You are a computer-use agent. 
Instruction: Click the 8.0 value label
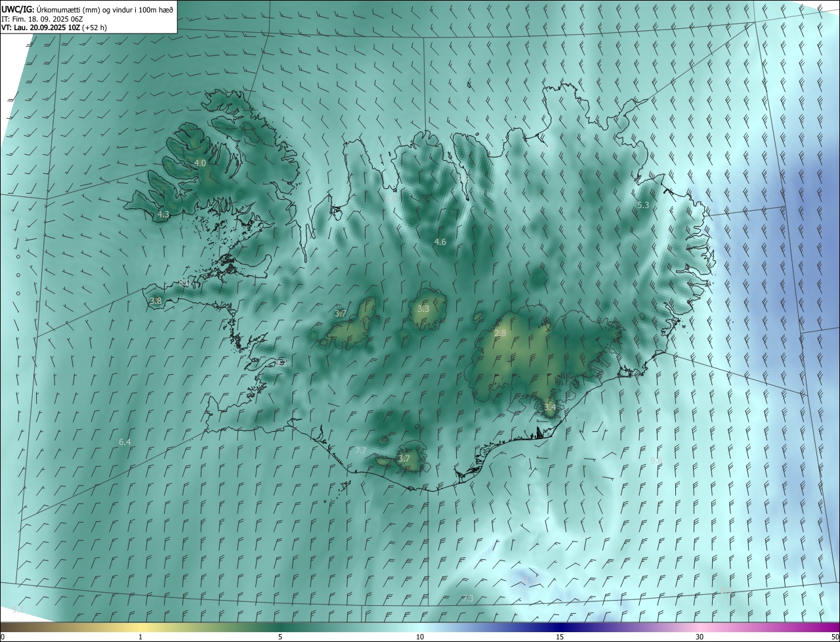pos(184,283)
